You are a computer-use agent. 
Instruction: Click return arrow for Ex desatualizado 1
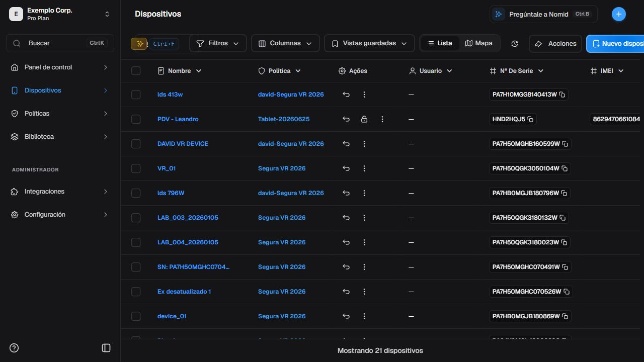346,292
